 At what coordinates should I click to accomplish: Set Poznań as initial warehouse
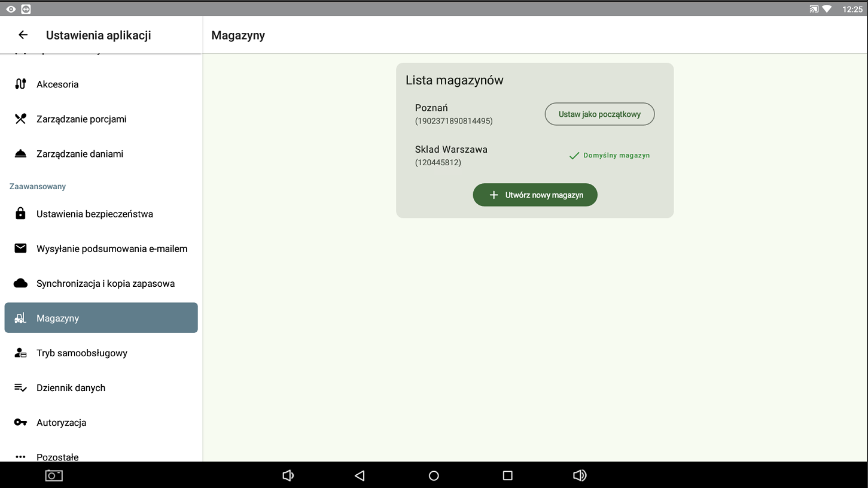pos(599,114)
